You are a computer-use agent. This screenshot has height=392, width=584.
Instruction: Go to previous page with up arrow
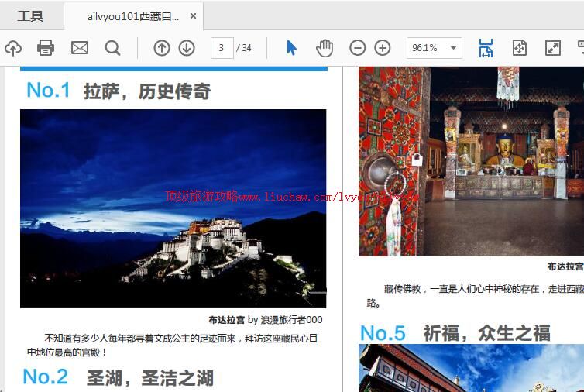pos(161,48)
